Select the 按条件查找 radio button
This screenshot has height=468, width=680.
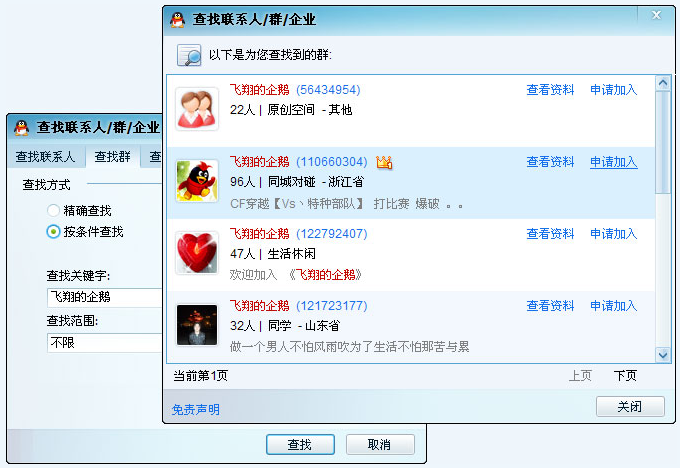tap(53, 232)
